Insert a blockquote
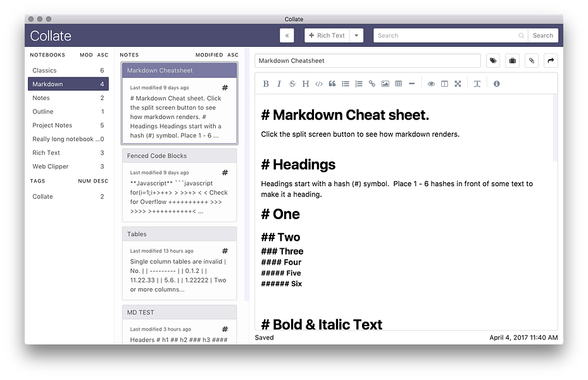 click(x=332, y=84)
